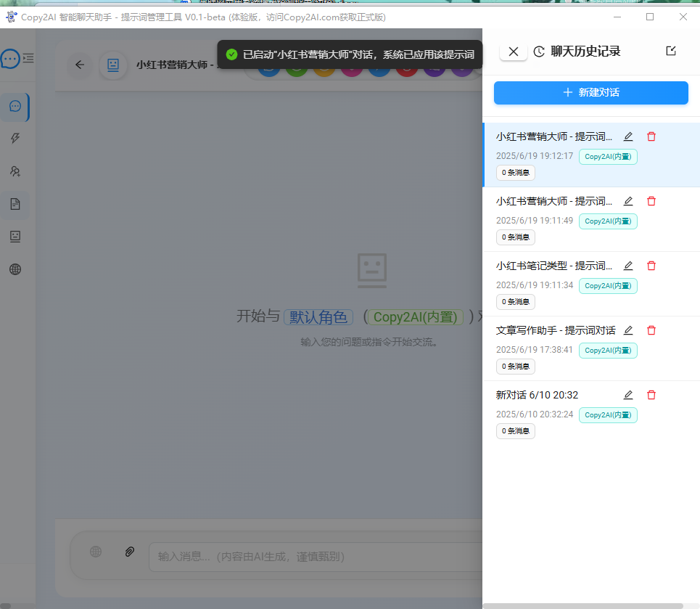The image size is (700, 609).
Task: Open the document sidebar icon
Action: point(15,204)
